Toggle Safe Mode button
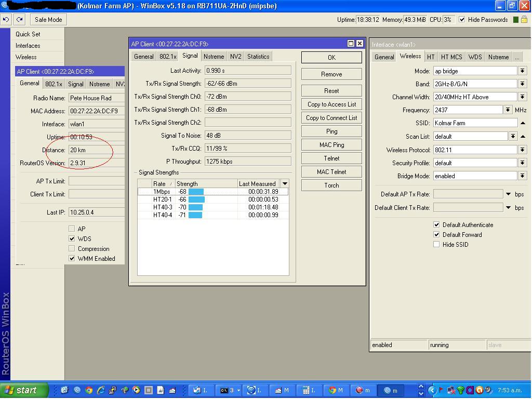 (48, 20)
